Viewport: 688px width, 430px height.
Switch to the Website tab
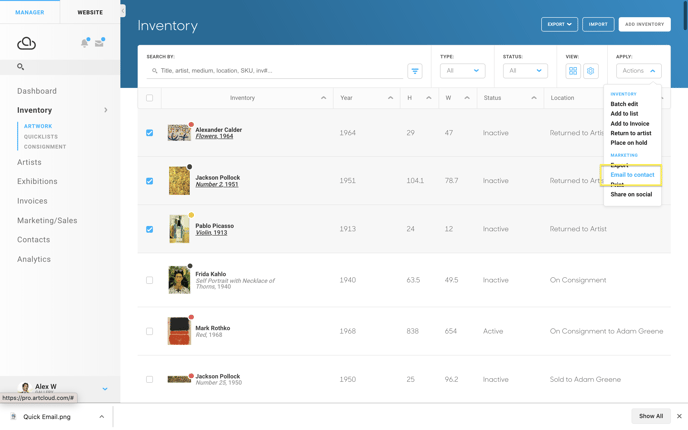pos(90,12)
